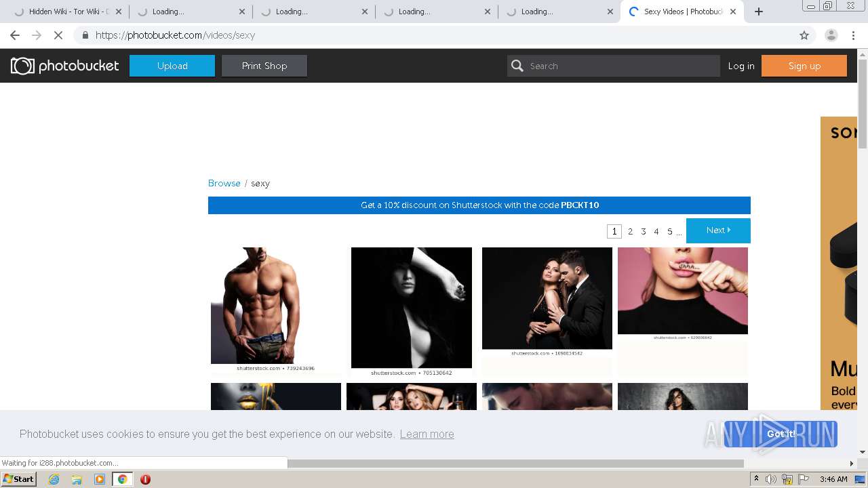Go to page 4
Screen dimensions: 868x488
656,231
